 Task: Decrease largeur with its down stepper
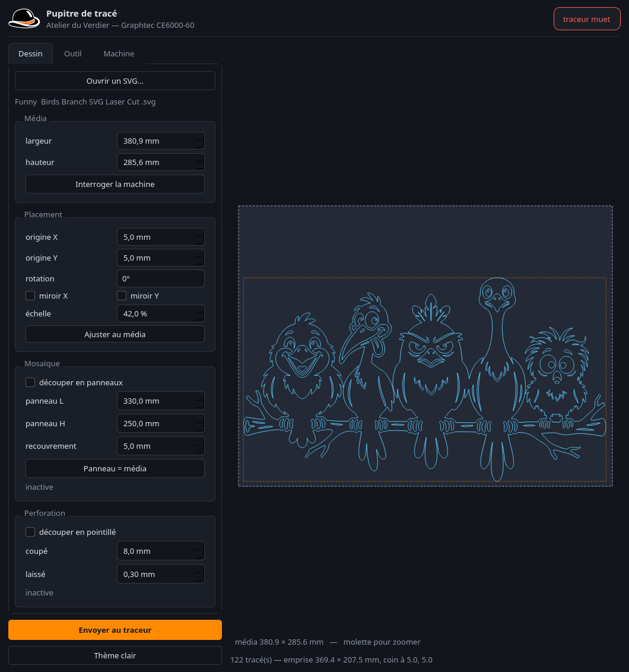tap(199, 145)
